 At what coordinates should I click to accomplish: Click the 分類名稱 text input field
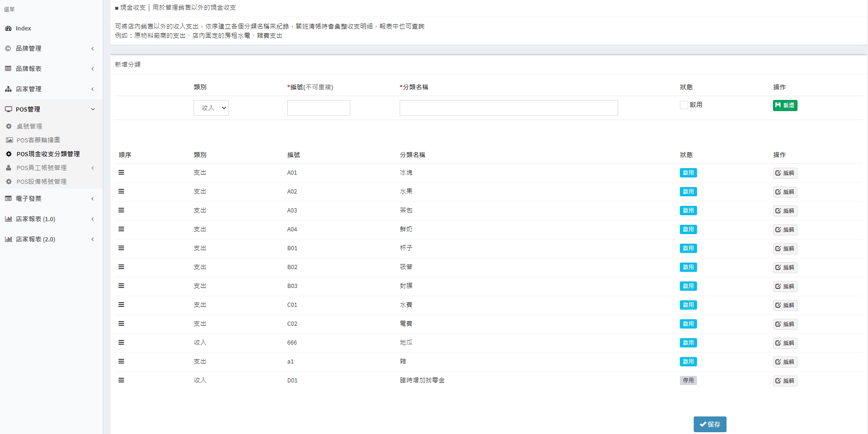pos(508,108)
